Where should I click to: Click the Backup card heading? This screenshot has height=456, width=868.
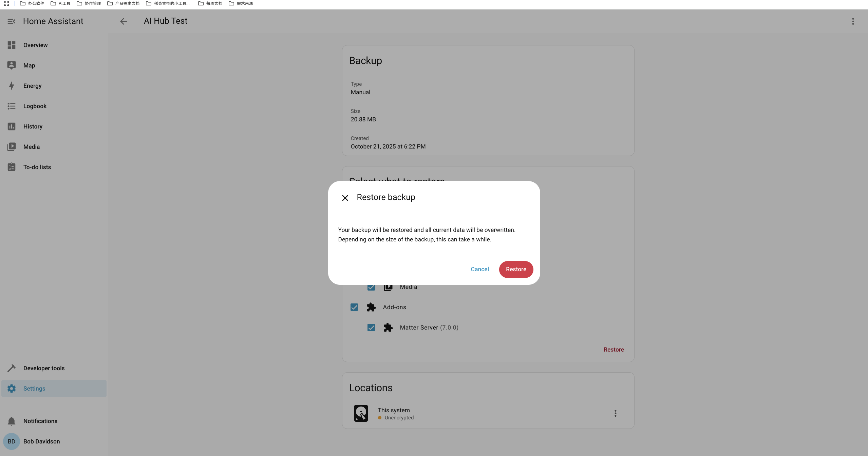365,61
